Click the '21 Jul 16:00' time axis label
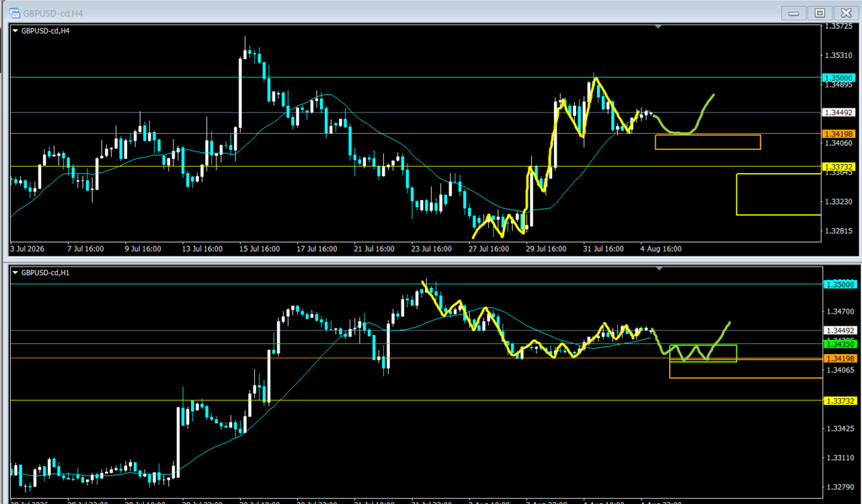 [x=375, y=249]
